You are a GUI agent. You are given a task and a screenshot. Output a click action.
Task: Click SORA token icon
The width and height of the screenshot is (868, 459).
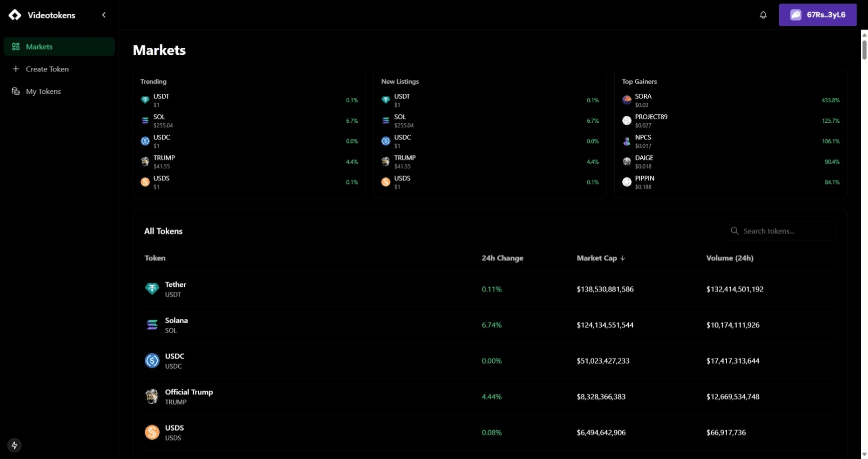tap(627, 100)
